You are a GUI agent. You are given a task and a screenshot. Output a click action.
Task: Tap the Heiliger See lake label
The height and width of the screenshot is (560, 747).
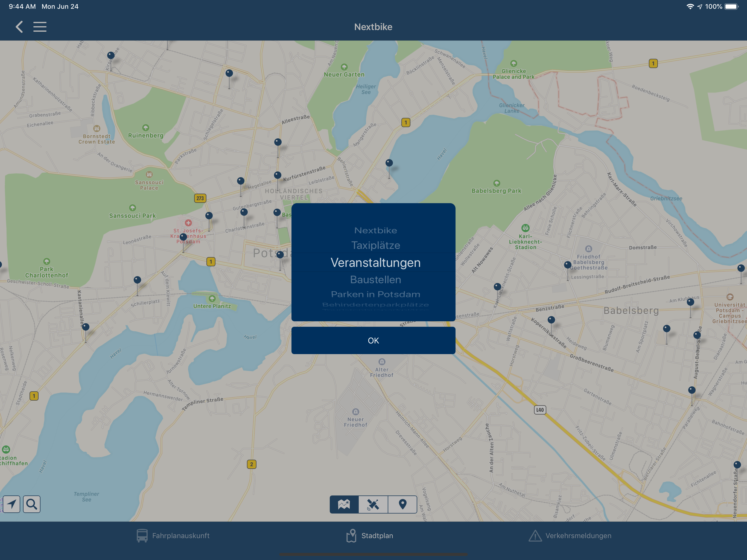(366, 89)
